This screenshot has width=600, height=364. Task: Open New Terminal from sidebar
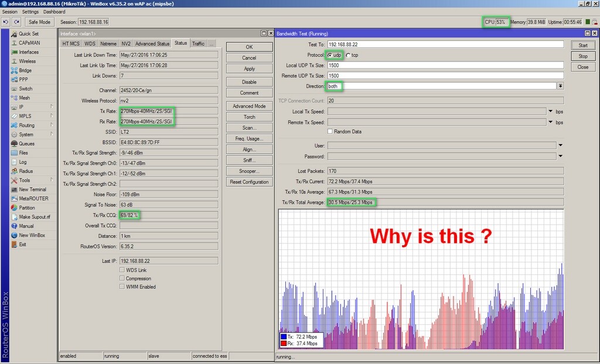tap(33, 189)
